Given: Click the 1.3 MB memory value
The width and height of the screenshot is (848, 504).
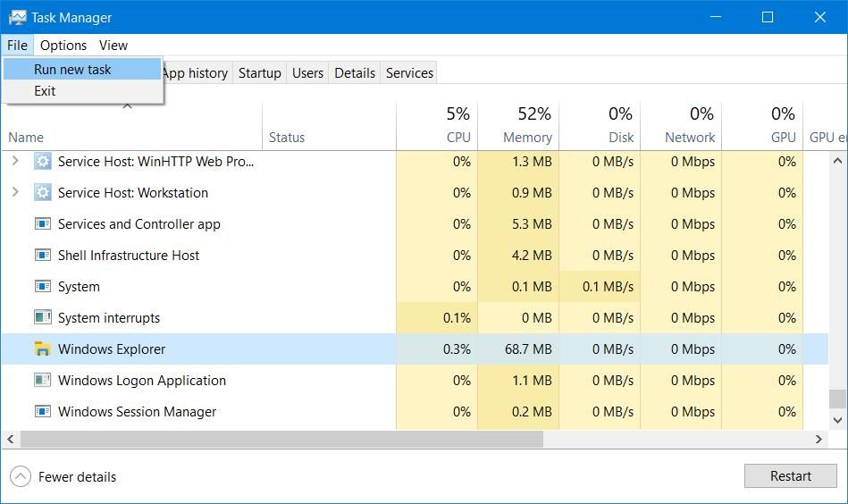Looking at the screenshot, I should (x=532, y=161).
